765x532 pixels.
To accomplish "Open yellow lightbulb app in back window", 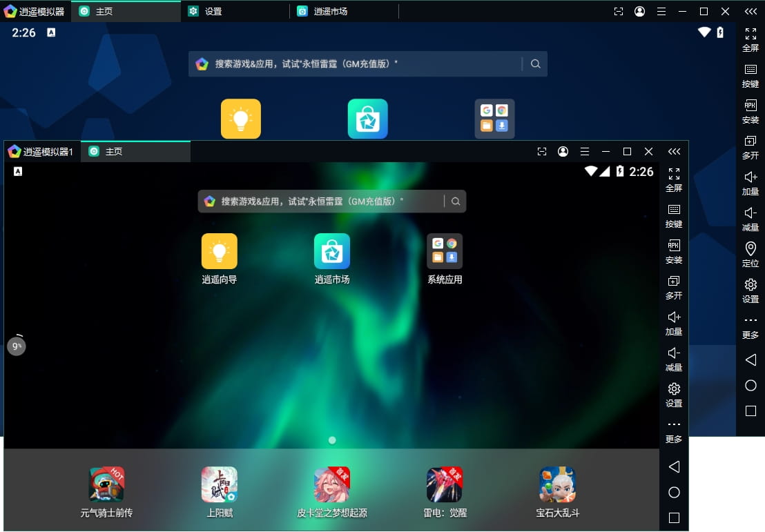I will click(240, 119).
